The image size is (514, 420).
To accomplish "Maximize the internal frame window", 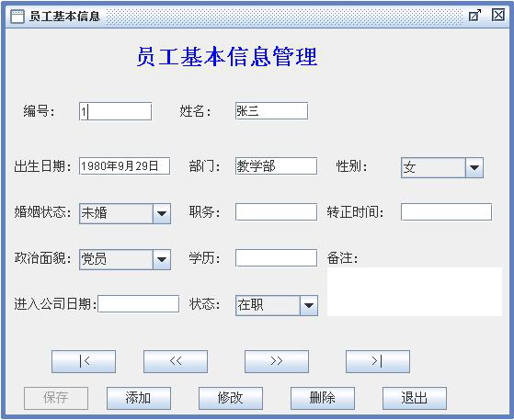I will click(474, 16).
